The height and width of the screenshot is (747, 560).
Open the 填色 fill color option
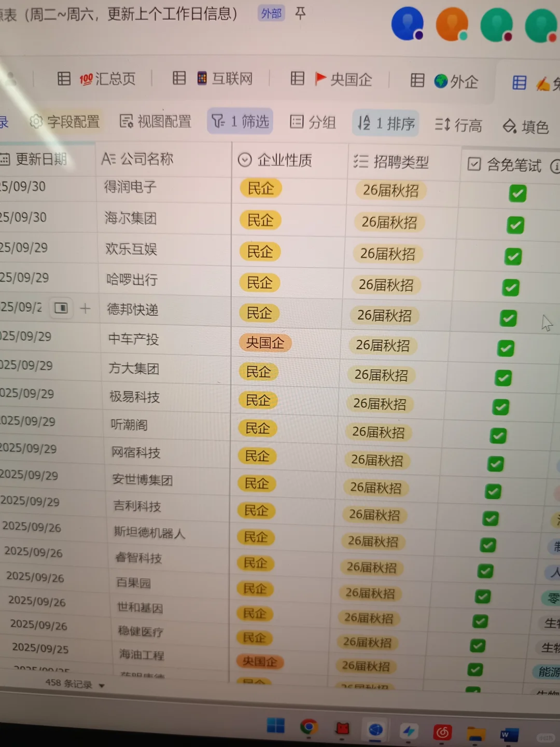coord(526,127)
